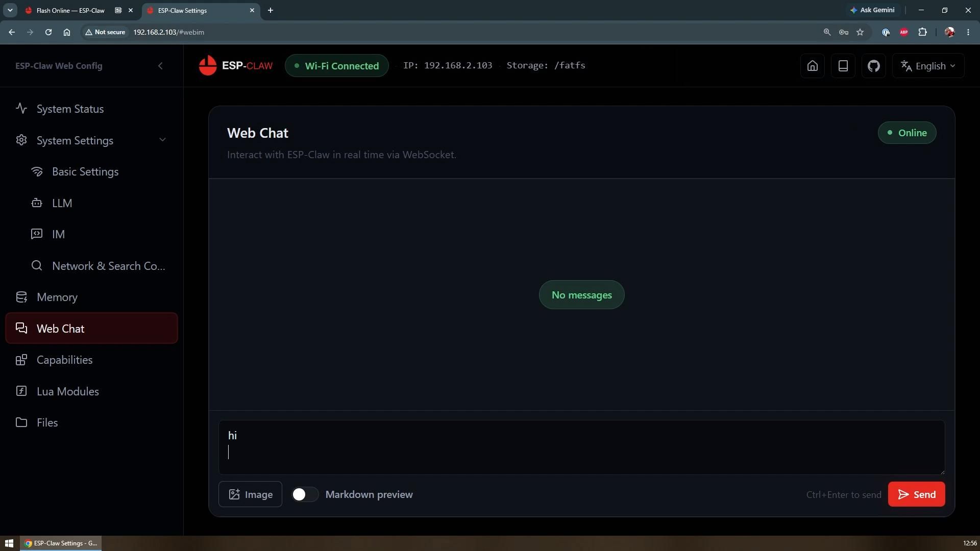
Task: Click the ESP-Claw Settings taskbar item
Action: (x=61, y=543)
